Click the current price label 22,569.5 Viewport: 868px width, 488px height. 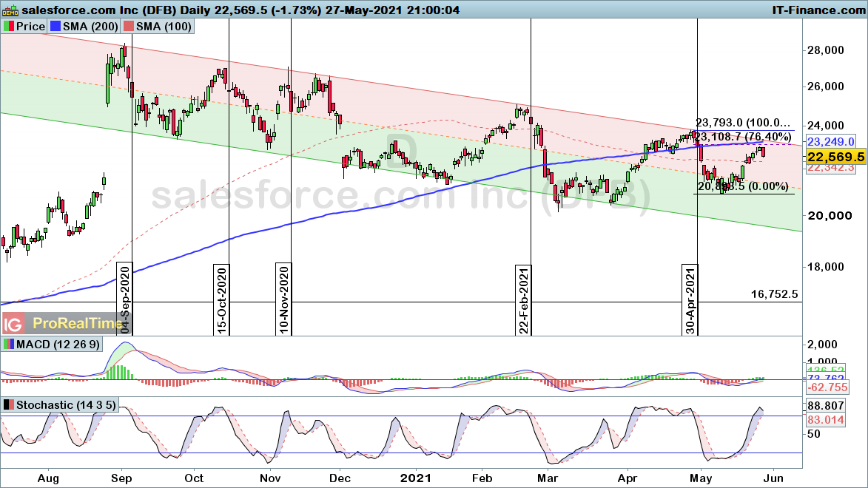(835, 157)
